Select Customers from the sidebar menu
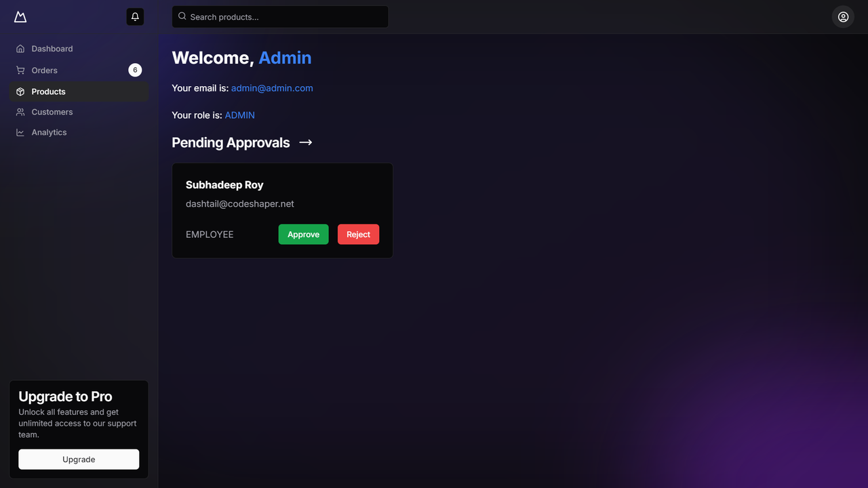This screenshot has width=868, height=488. pos(52,112)
